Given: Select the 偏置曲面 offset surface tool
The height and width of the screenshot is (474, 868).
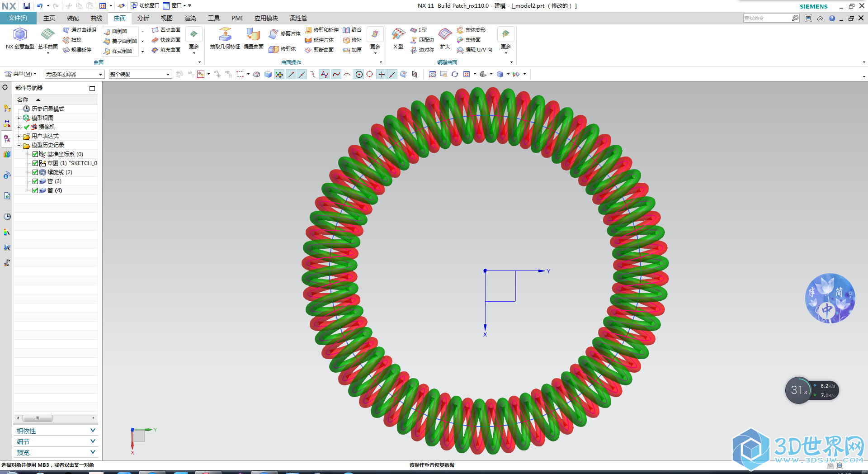Looking at the screenshot, I should [254, 38].
